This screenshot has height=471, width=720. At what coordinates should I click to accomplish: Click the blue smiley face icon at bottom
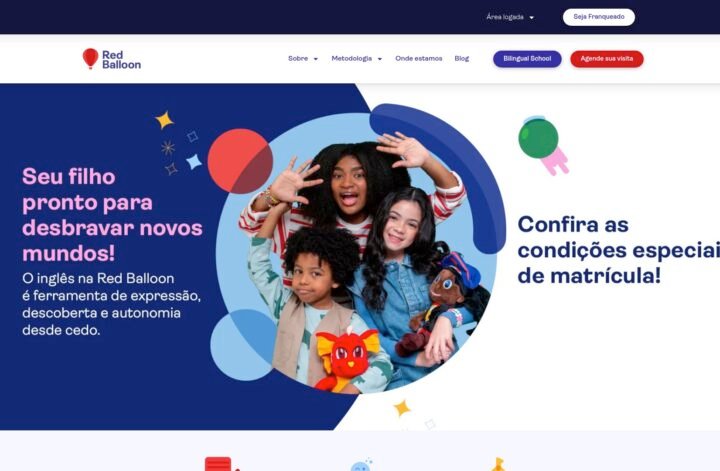click(361, 465)
